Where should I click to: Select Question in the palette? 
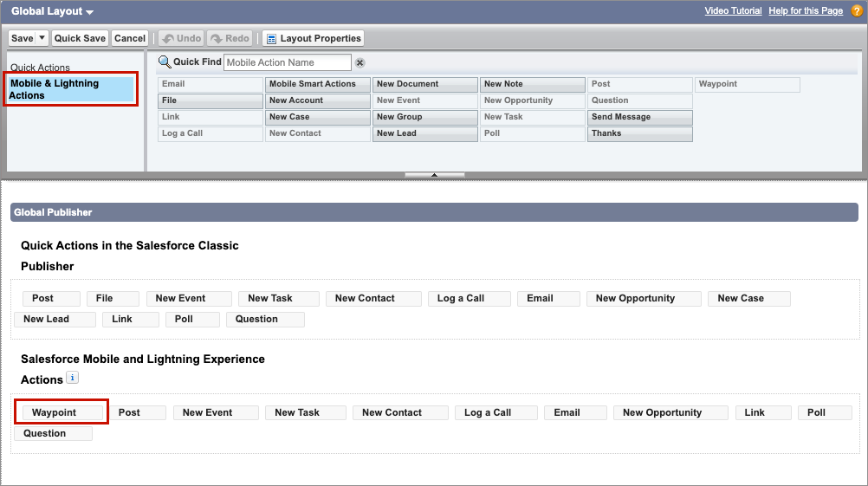pyautogui.click(x=639, y=100)
